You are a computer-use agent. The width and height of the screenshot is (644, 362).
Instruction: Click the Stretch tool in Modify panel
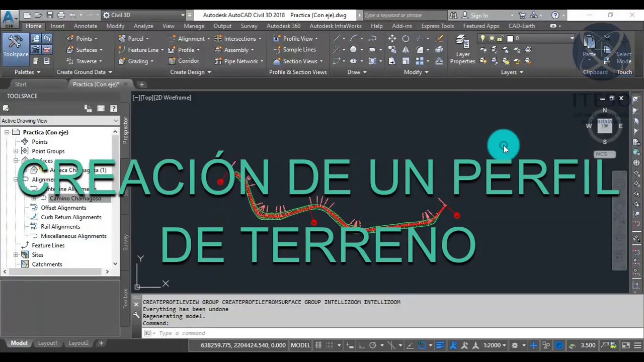[x=392, y=61]
